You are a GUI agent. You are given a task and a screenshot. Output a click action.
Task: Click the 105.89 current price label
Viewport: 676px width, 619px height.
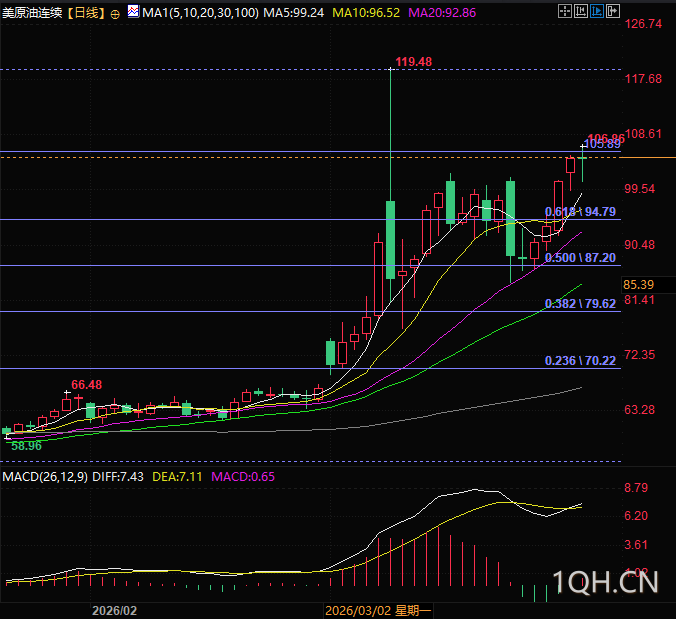[x=602, y=144]
